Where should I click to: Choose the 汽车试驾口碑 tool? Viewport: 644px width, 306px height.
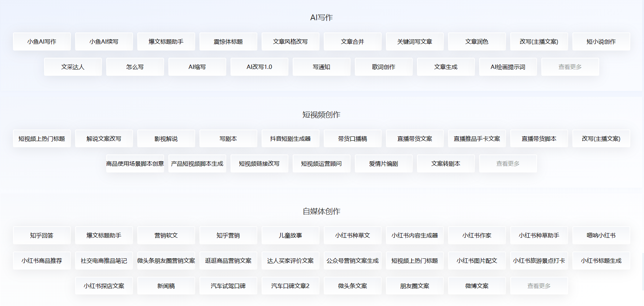(x=228, y=286)
